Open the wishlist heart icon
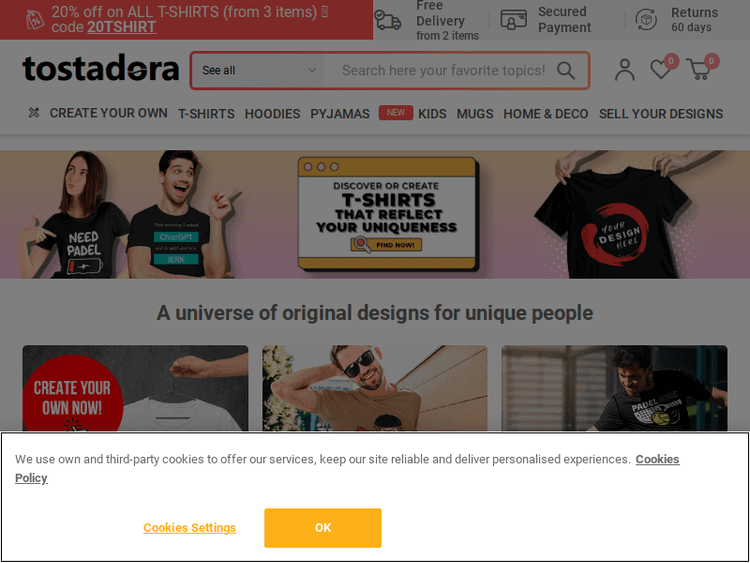Image resolution: width=750 pixels, height=563 pixels. (662, 68)
